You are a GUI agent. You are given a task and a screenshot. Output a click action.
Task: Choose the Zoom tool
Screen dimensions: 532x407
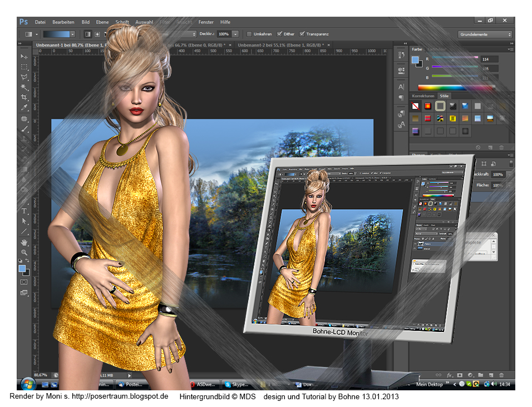tap(24, 252)
